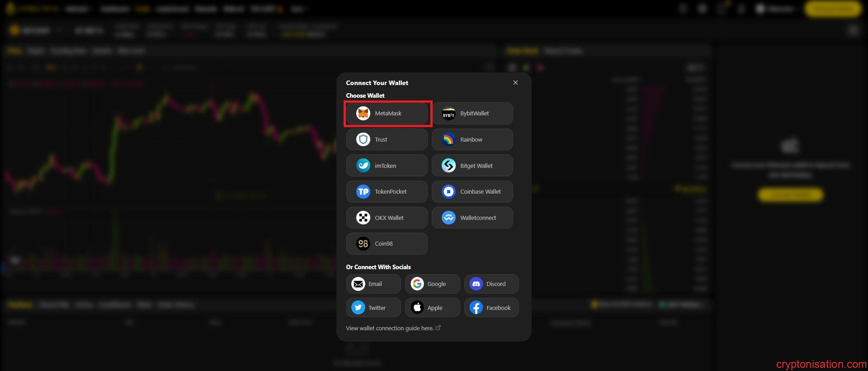Sign in with Email

click(x=373, y=284)
